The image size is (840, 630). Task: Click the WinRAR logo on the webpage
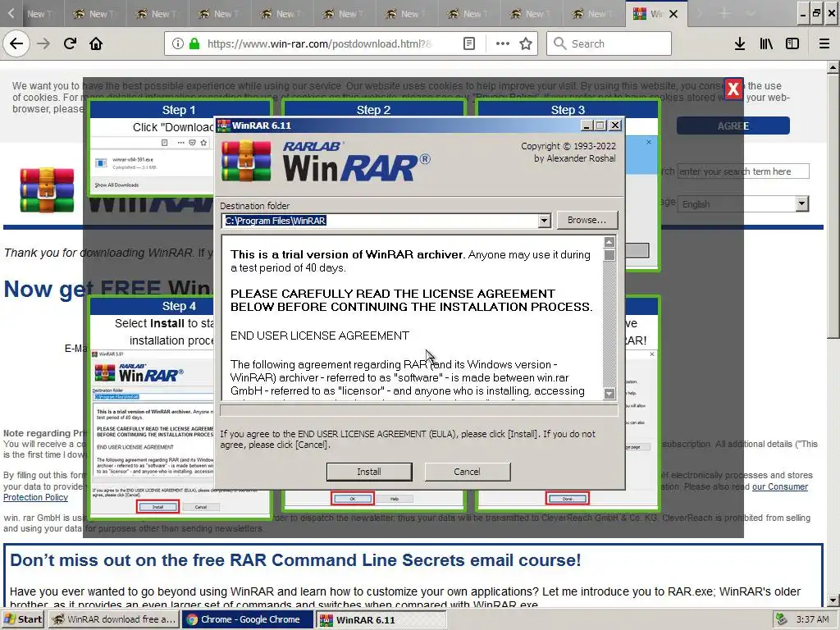point(47,190)
